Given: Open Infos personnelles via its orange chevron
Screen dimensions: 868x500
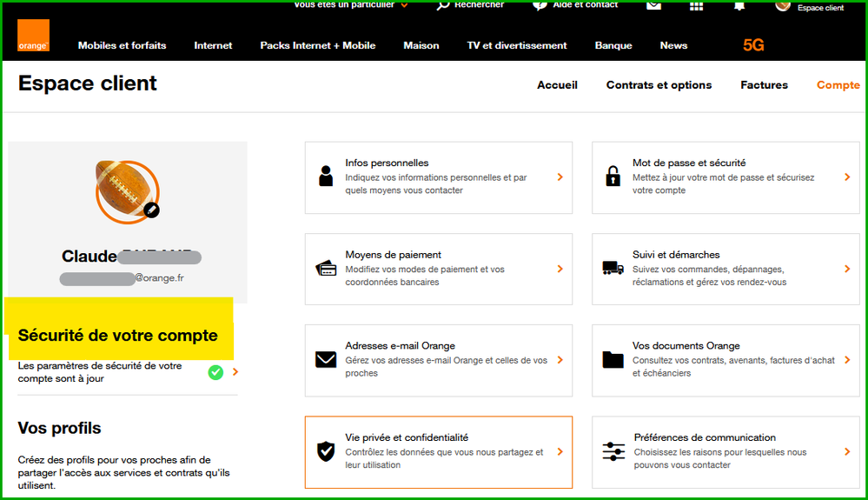Looking at the screenshot, I should pos(560,177).
